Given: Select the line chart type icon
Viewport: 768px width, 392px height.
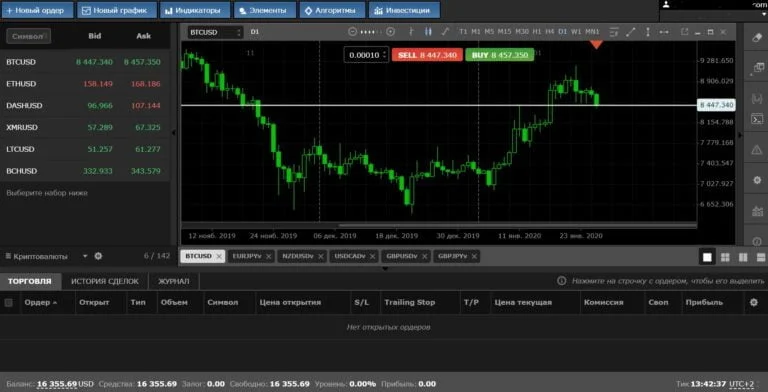Looking at the screenshot, I should pos(445,32).
